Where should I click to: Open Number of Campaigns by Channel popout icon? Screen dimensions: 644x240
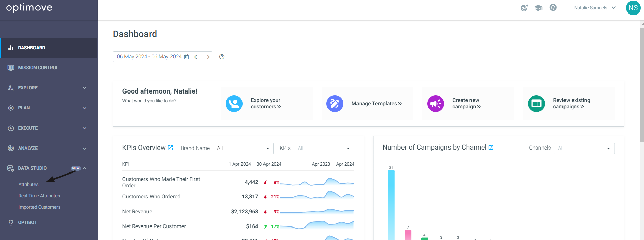coord(491,148)
